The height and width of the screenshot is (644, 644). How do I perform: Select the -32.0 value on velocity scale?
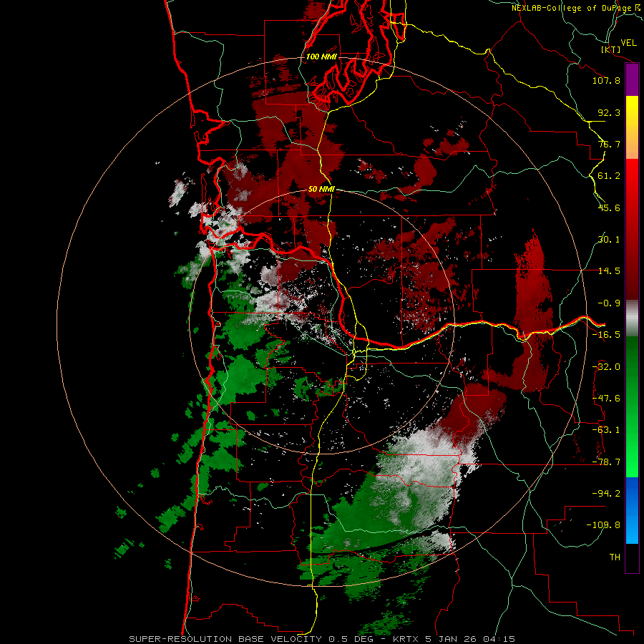(x=606, y=367)
